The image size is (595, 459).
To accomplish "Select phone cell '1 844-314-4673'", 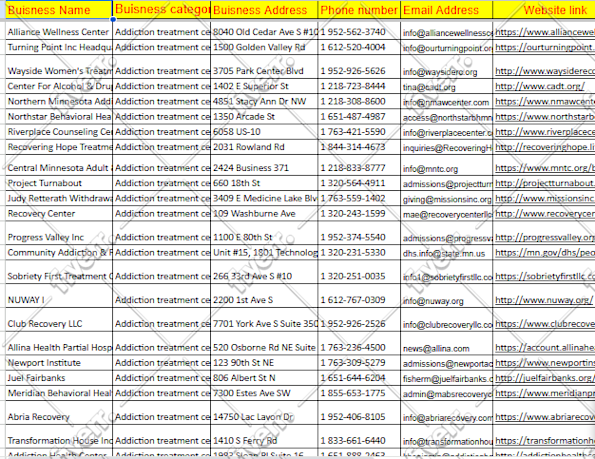I will pos(359,147).
